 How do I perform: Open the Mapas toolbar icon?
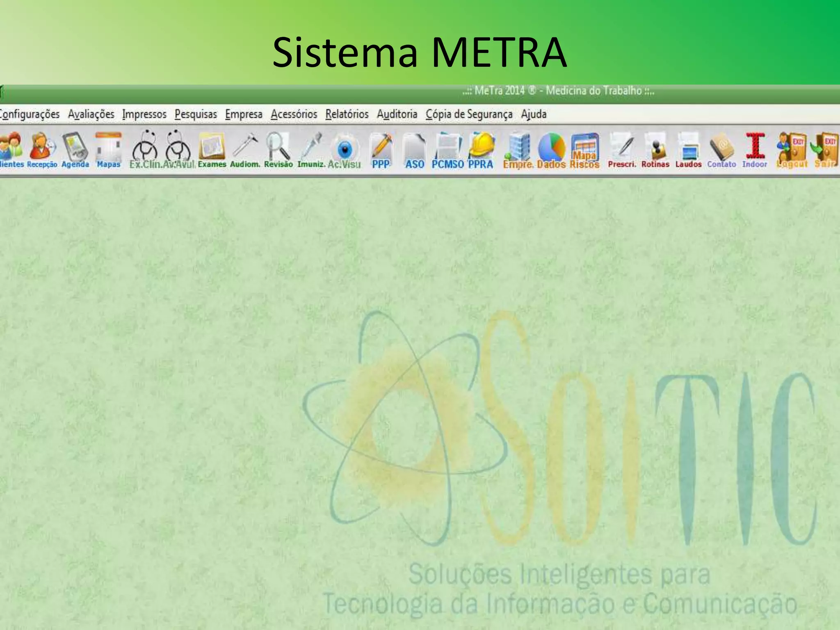coord(109,149)
